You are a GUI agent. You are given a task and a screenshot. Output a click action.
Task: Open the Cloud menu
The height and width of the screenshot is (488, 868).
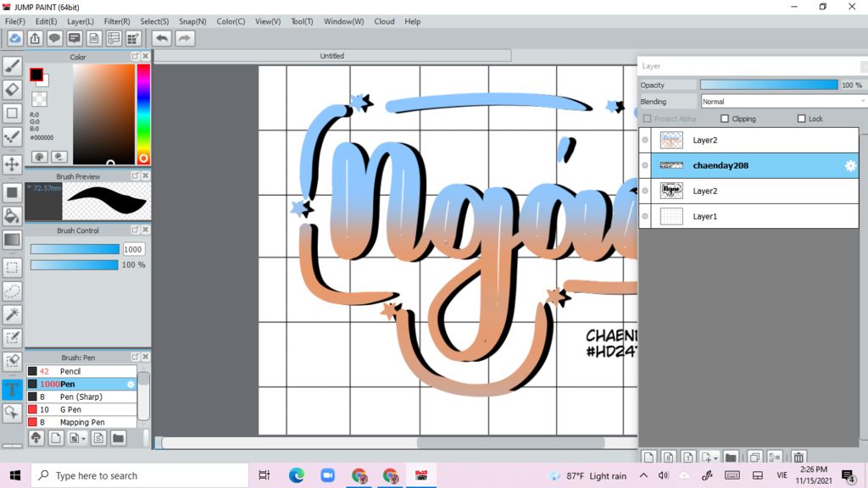(384, 21)
